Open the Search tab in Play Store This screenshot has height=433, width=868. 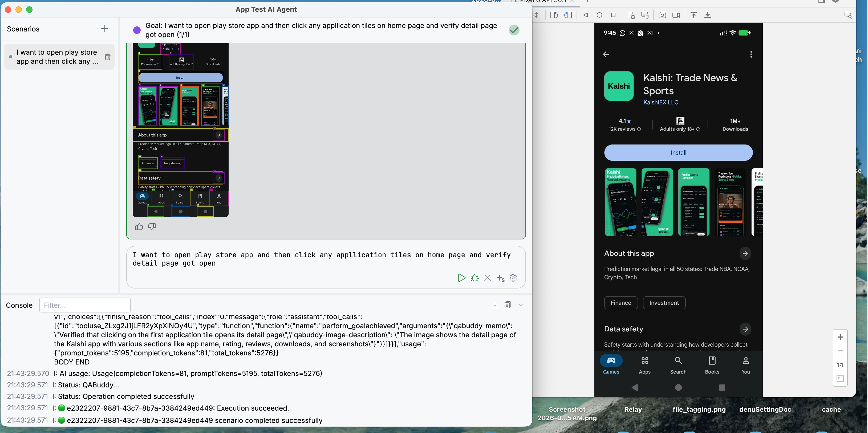coord(678,365)
